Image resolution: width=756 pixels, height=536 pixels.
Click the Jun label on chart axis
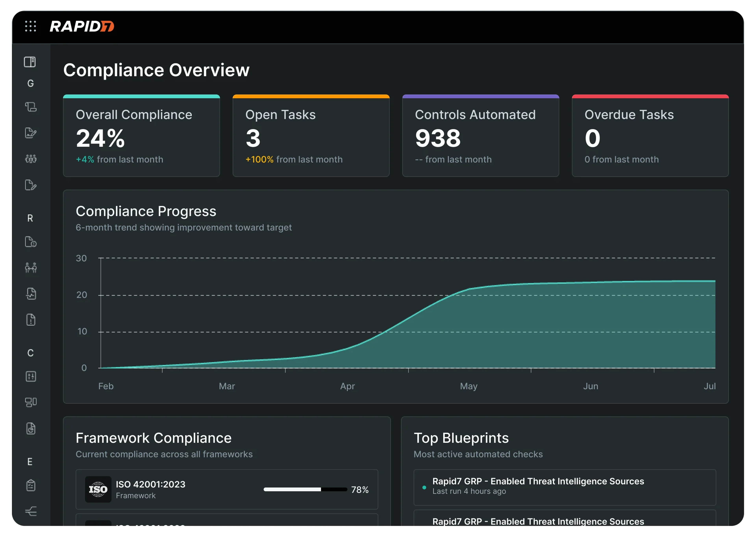(591, 386)
